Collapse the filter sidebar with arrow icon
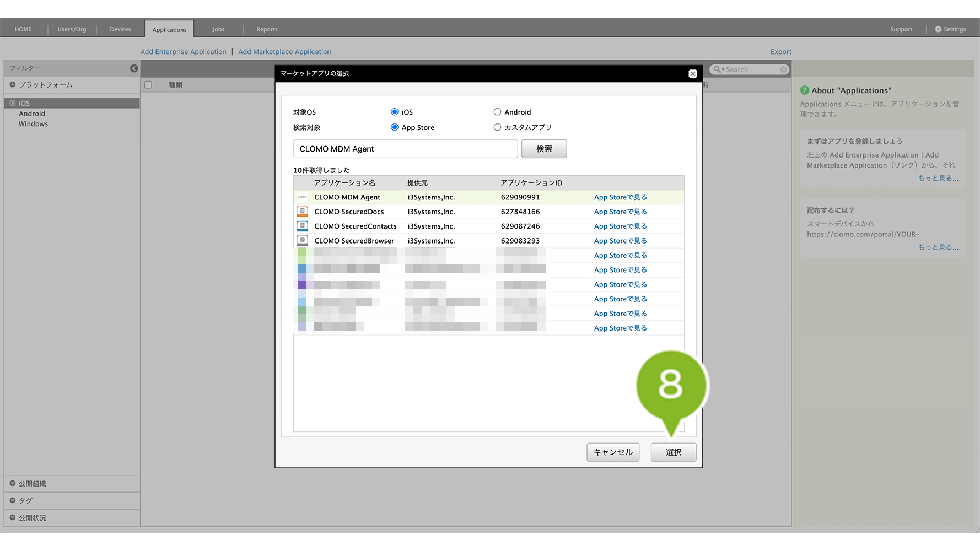The image size is (980, 551). point(134,68)
